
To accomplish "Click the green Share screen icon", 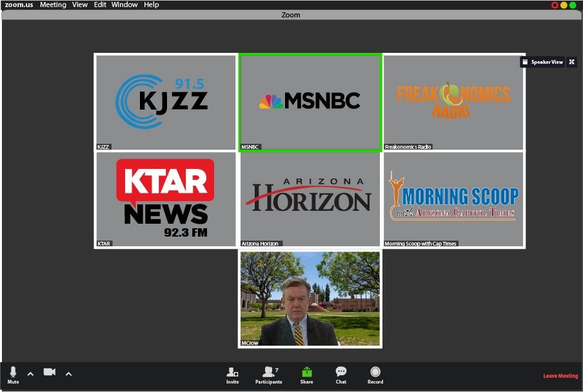I will [x=306, y=375].
